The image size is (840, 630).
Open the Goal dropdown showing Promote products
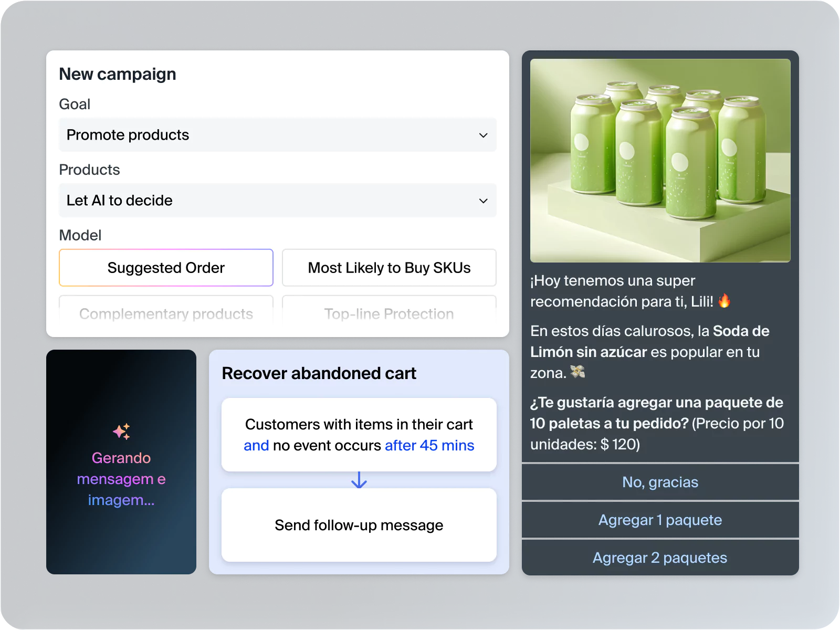[277, 135]
